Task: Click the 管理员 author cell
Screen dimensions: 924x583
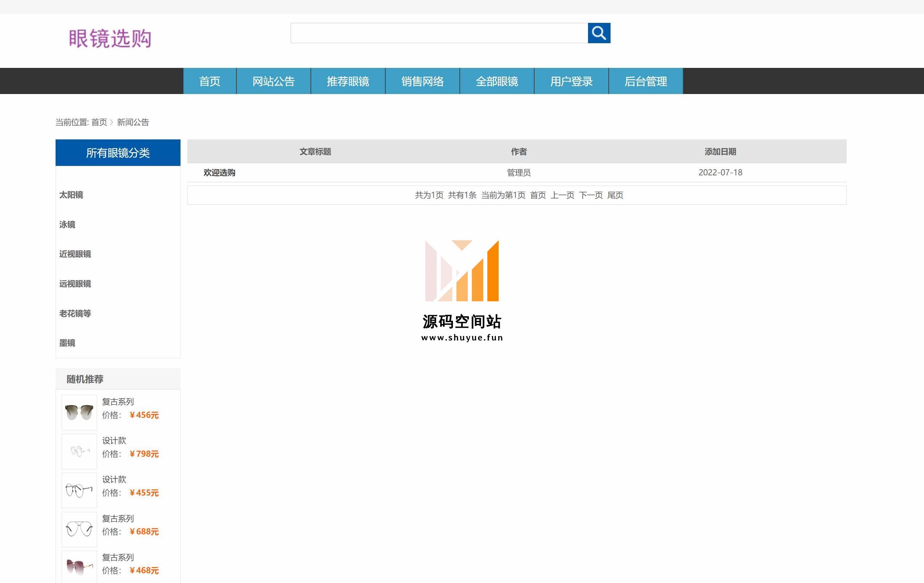Action: pos(519,172)
